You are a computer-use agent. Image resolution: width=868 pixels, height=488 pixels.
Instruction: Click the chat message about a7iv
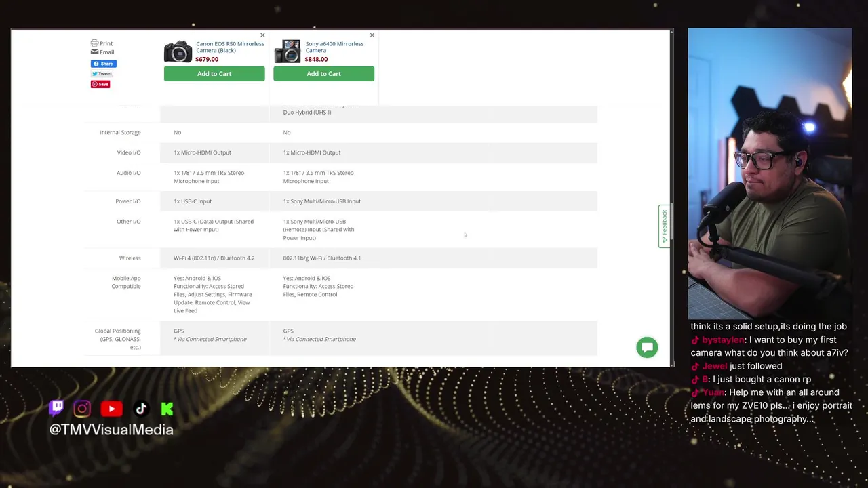point(770,346)
